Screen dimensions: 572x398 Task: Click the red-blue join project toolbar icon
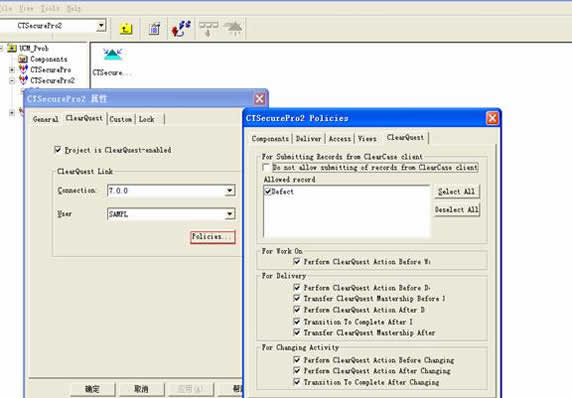point(181,28)
